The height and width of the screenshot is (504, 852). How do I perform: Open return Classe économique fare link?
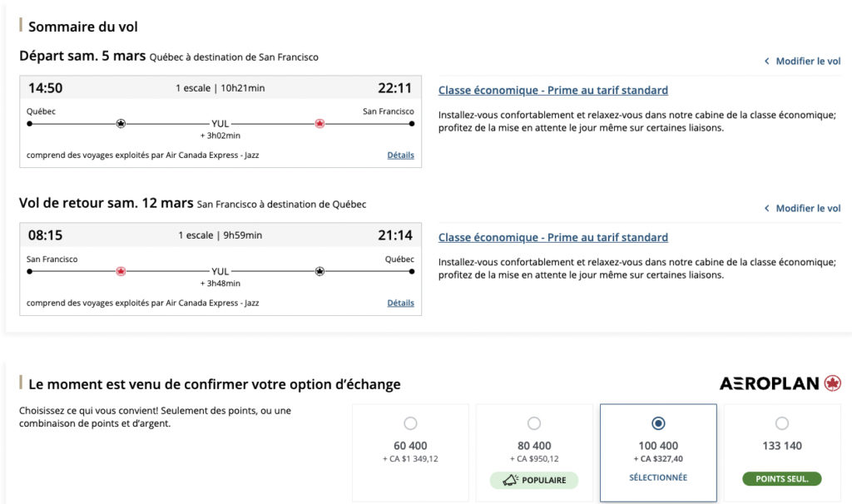tap(552, 238)
